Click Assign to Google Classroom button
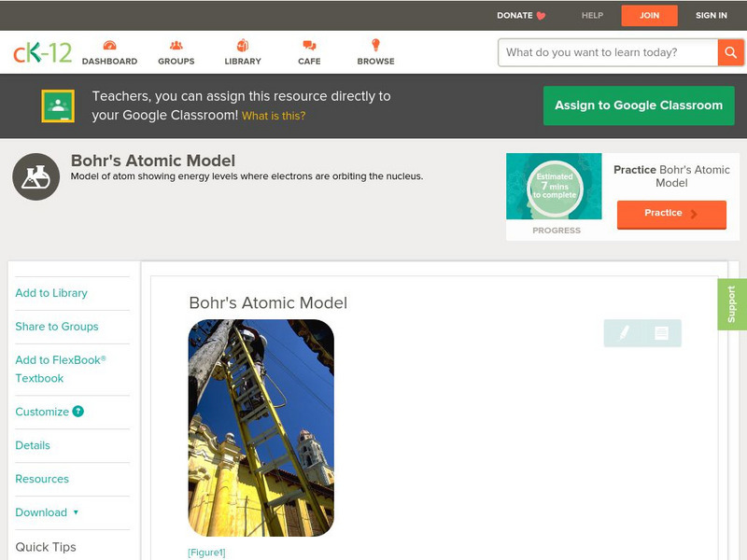Image resolution: width=747 pixels, height=560 pixels. pyautogui.click(x=639, y=105)
